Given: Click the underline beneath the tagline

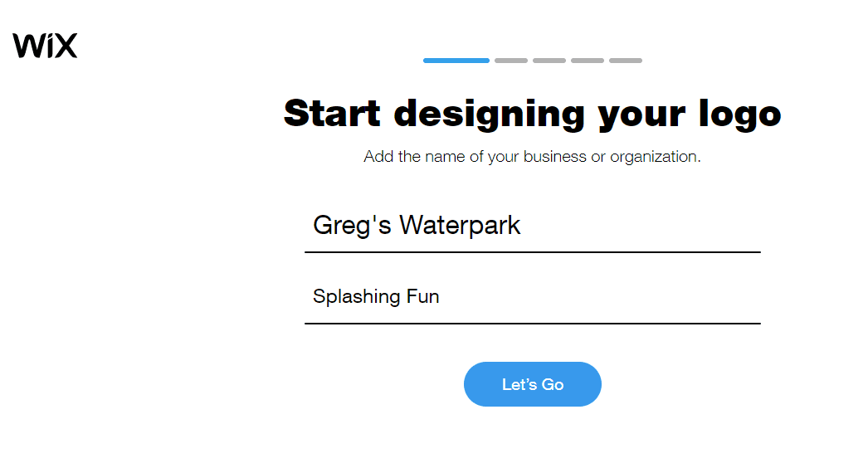Looking at the screenshot, I should [533, 324].
